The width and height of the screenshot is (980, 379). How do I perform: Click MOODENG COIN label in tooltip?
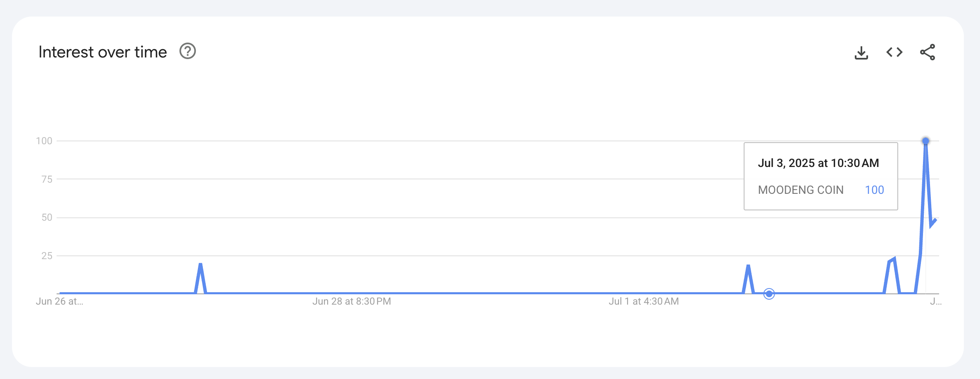click(x=801, y=190)
